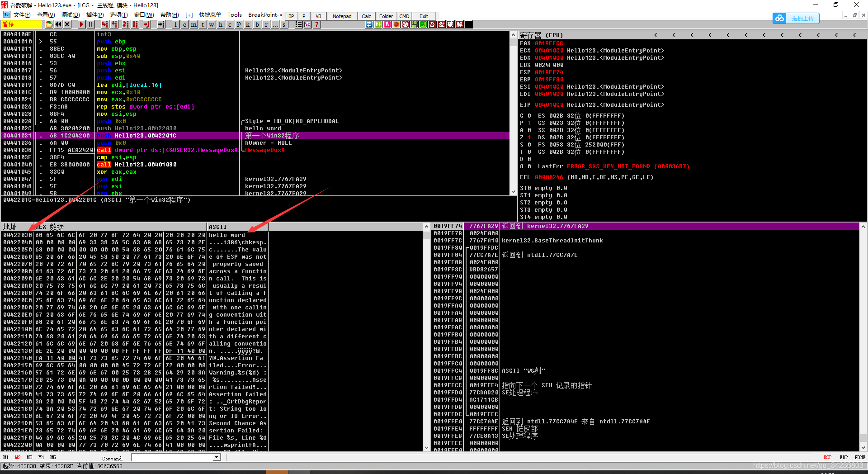
Task: Click the options list icon in toolbar
Action: pos(299,24)
